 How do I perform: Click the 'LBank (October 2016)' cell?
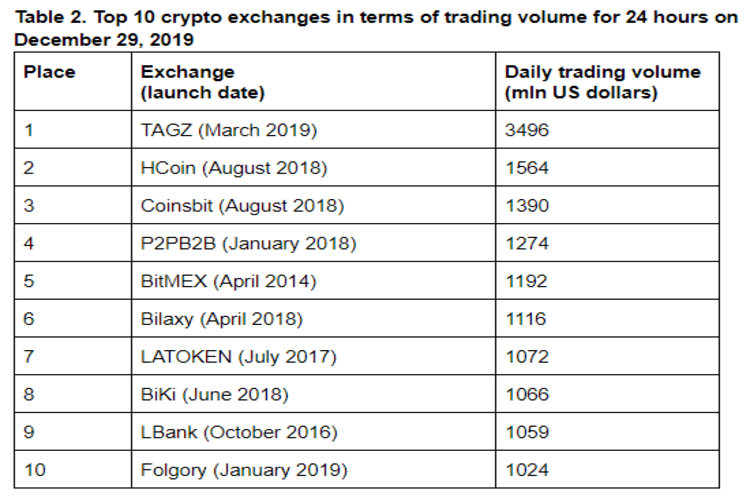(x=239, y=432)
